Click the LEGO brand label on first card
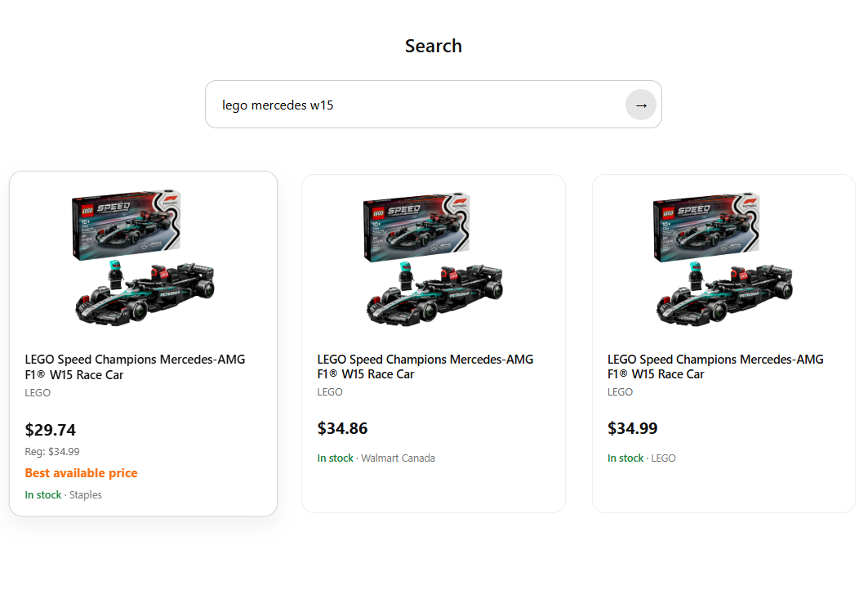 coord(38,392)
